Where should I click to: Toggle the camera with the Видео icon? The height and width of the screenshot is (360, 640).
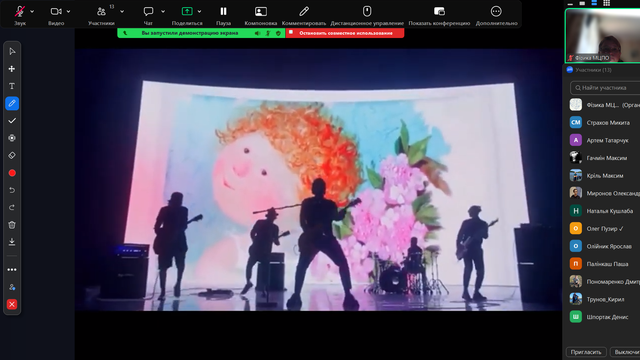pyautogui.click(x=56, y=11)
